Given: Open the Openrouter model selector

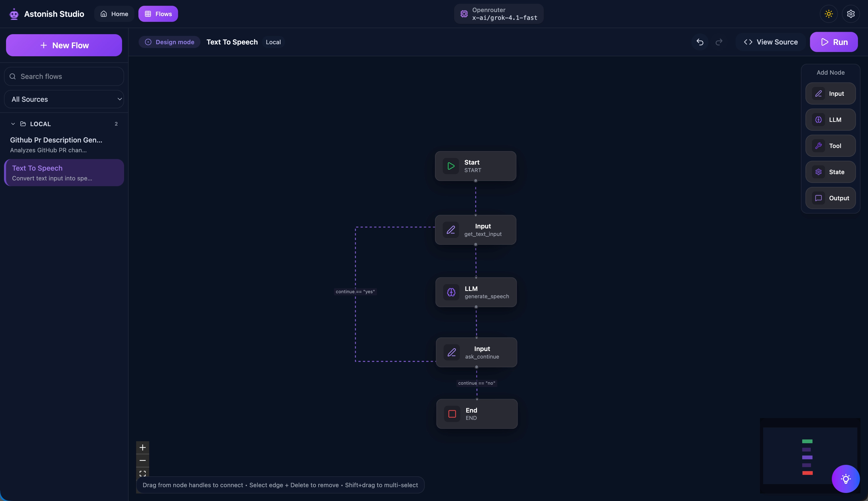Looking at the screenshot, I should pyautogui.click(x=499, y=14).
